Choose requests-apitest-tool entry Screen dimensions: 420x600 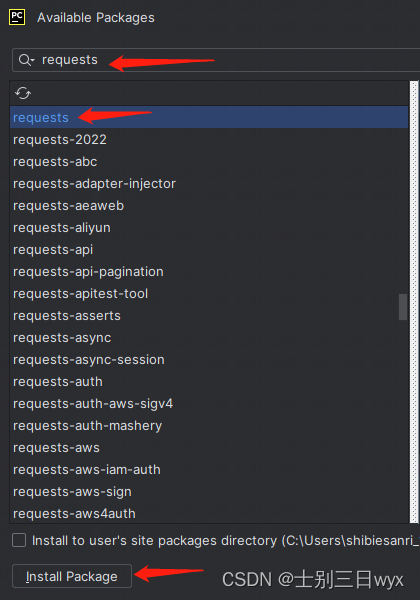pyautogui.click(x=209, y=293)
